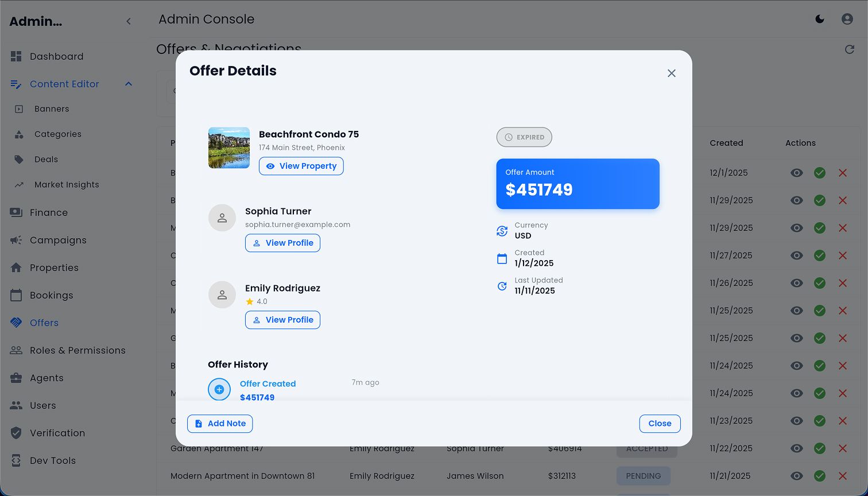View the offer created 11/26/2025

click(x=797, y=283)
